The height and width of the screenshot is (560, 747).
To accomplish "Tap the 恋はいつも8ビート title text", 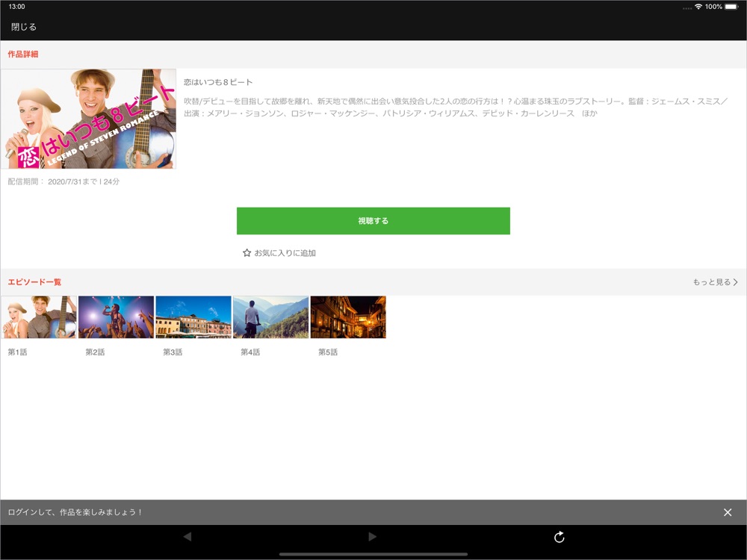I will [218, 82].
